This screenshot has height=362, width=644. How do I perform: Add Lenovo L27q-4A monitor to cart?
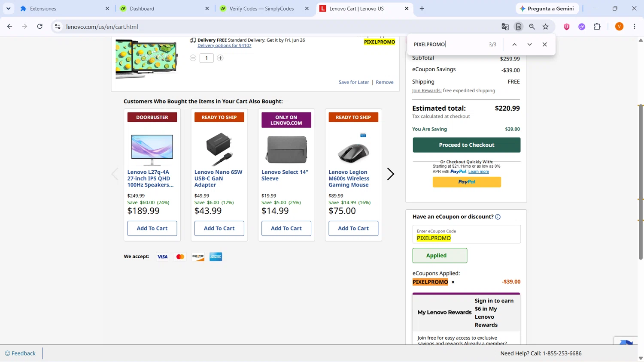pos(152,228)
